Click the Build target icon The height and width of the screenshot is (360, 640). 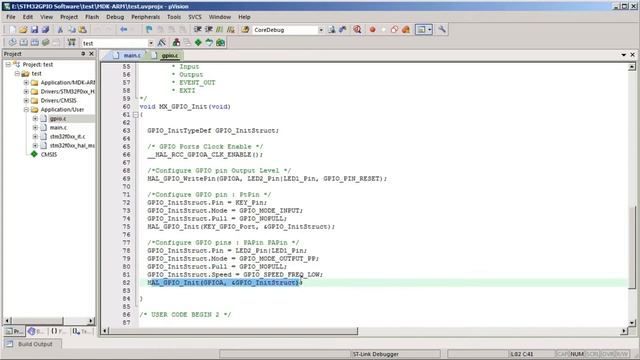pos(24,42)
